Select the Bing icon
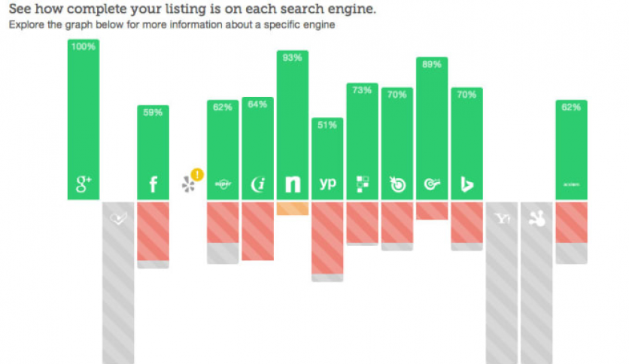This screenshot has height=364, width=629. pyautogui.click(x=466, y=184)
